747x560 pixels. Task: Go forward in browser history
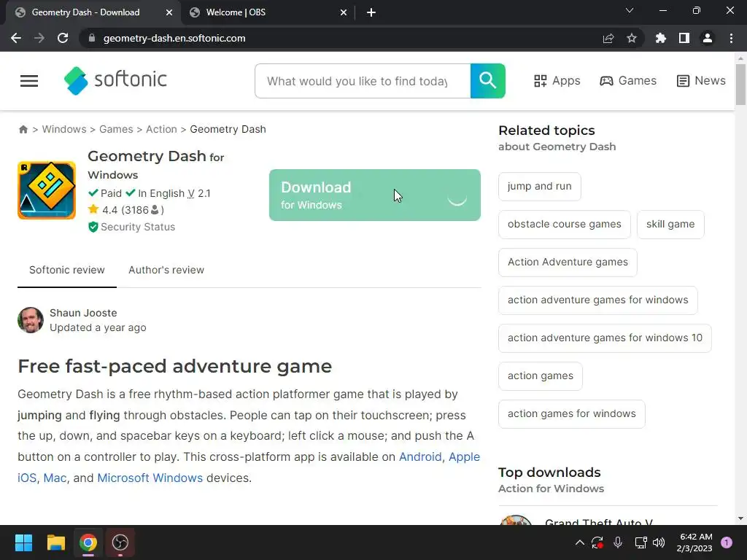coord(39,38)
